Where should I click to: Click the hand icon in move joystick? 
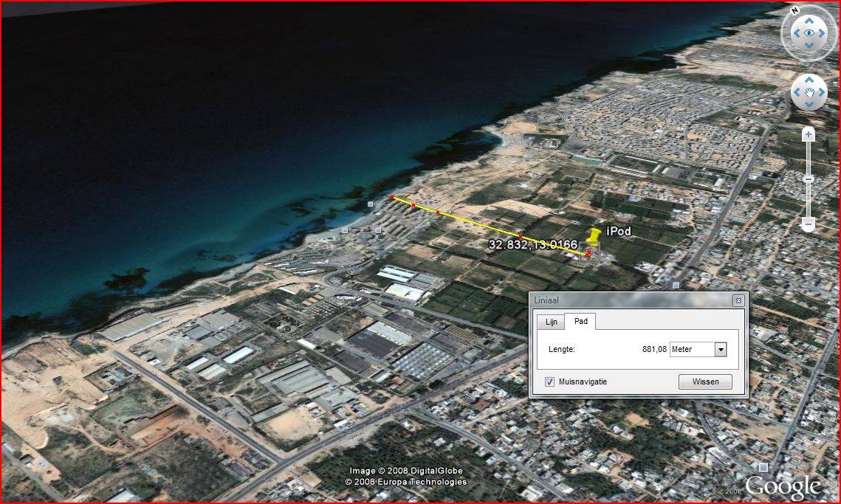click(x=809, y=92)
